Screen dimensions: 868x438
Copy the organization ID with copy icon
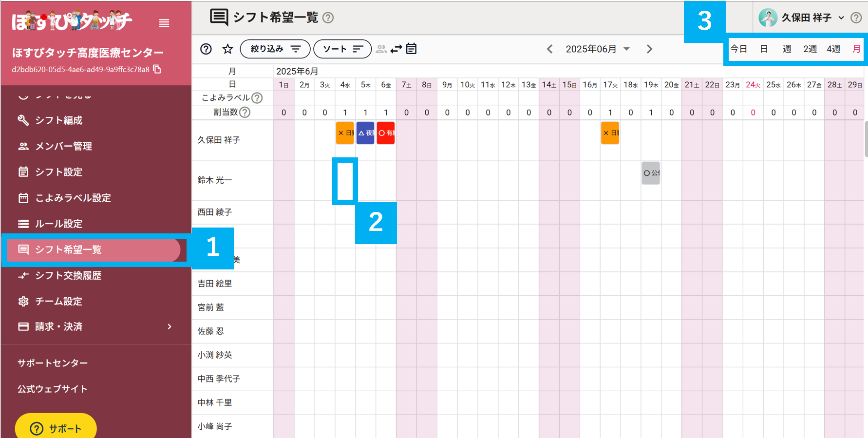tap(157, 69)
